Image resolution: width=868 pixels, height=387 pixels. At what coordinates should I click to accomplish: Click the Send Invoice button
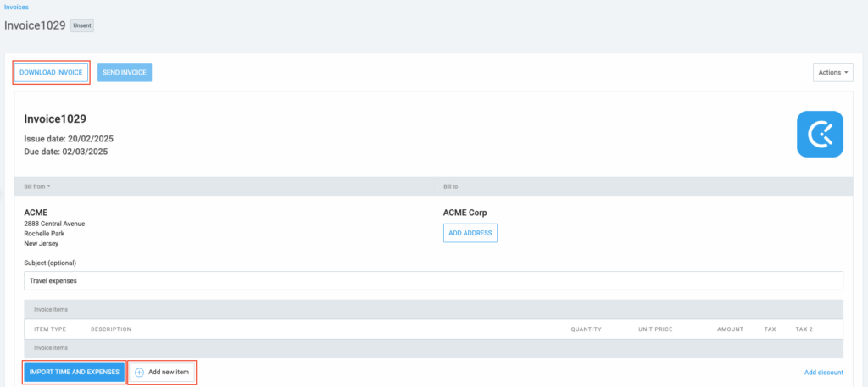(125, 73)
